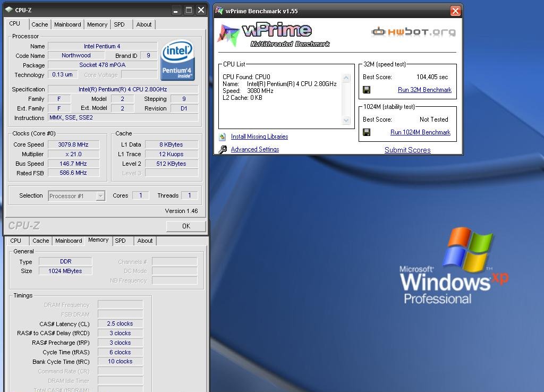The width and height of the screenshot is (544, 392).
Task: Maximize the CPU-Z window
Action: tap(189, 10)
